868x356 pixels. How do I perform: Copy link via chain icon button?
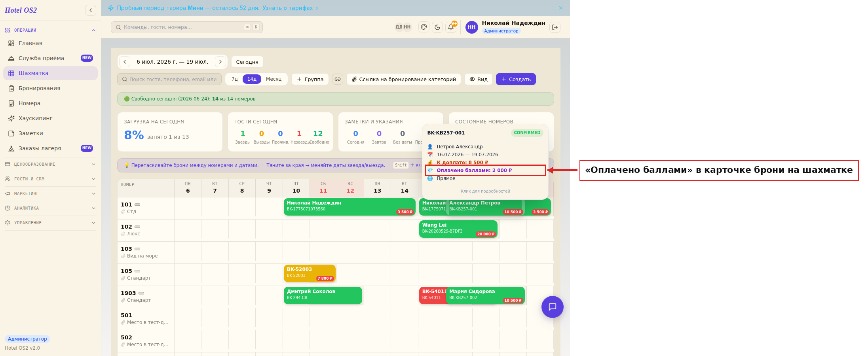338,79
